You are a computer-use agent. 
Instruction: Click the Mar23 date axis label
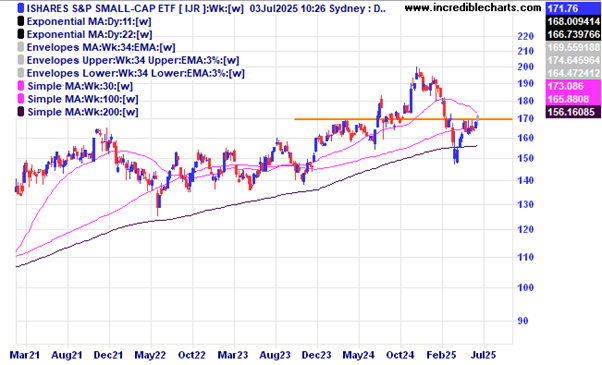233,355
